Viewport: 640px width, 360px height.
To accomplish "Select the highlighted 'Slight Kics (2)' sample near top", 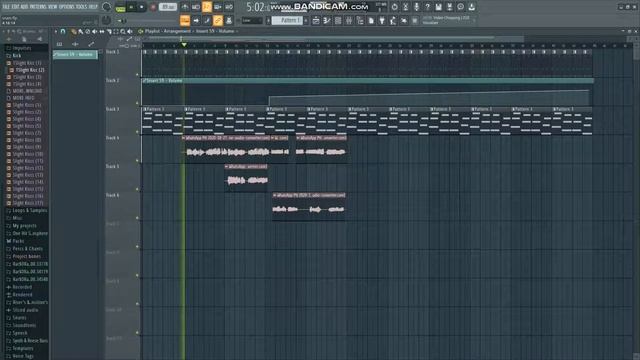I will point(29,70).
